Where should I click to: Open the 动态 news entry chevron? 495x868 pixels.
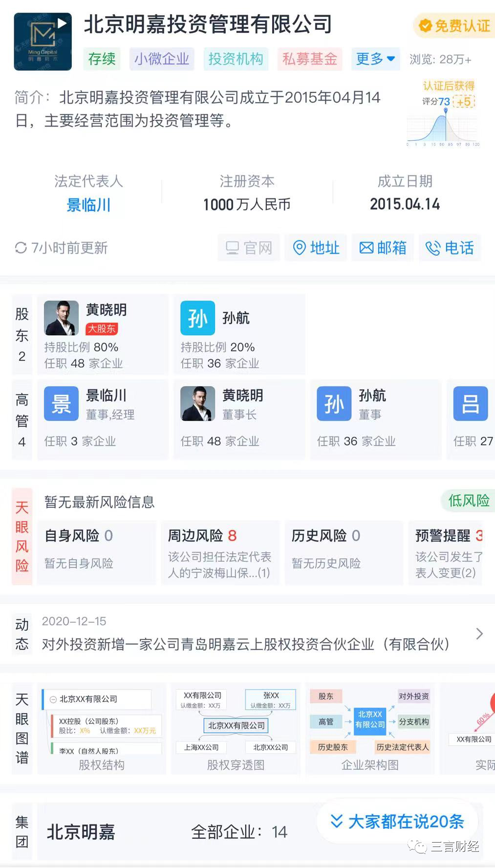click(479, 634)
